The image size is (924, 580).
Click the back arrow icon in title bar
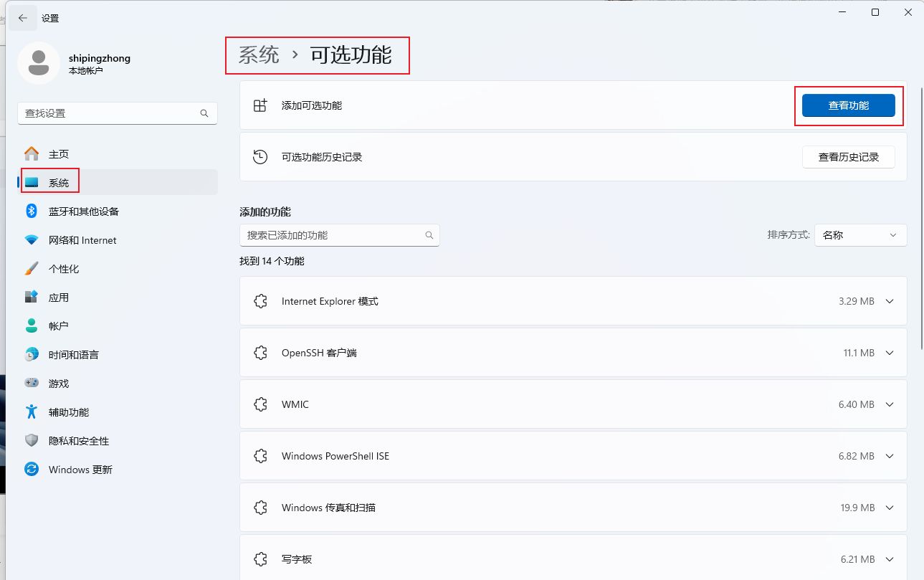[x=23, y=18]
